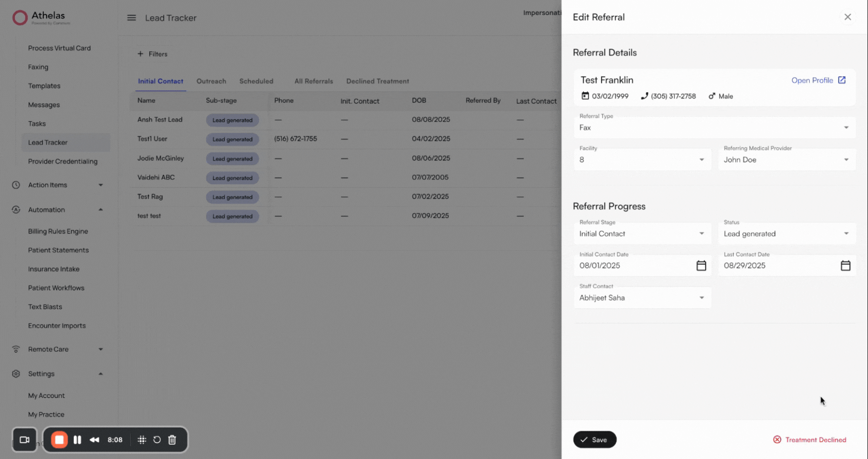Open calendar for Last Contact Date
This screenshot has width=868, height=459.
(845, 266)
